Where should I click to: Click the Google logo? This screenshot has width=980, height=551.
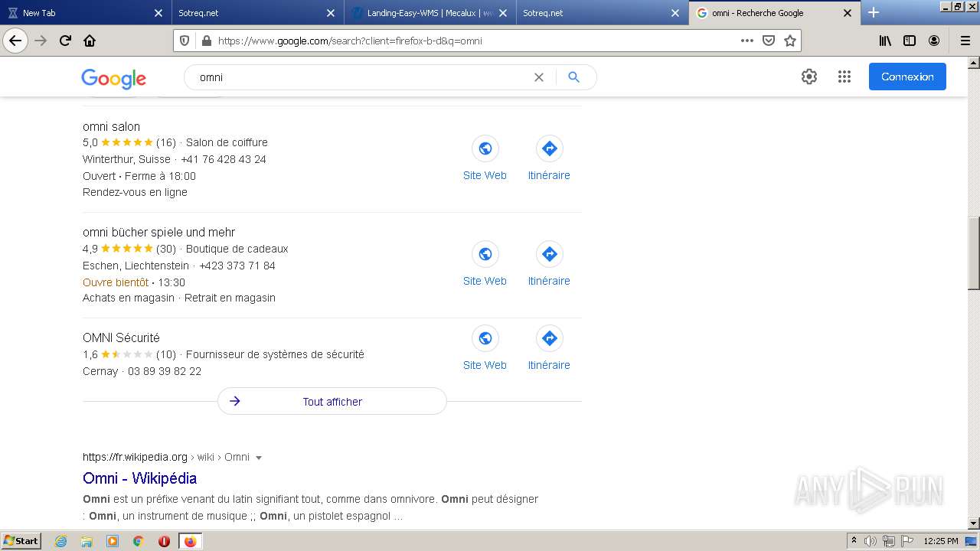[113, 78]
